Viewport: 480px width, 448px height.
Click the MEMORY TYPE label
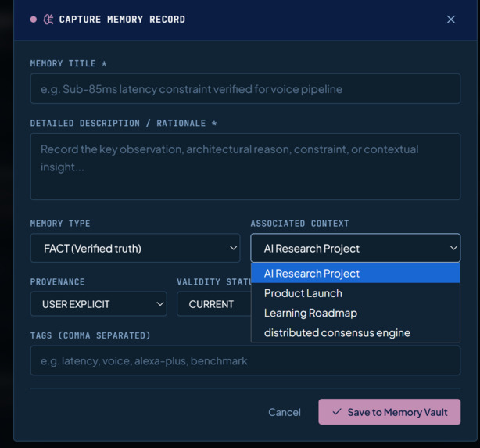pyautogui.click(x=60, y=224)
